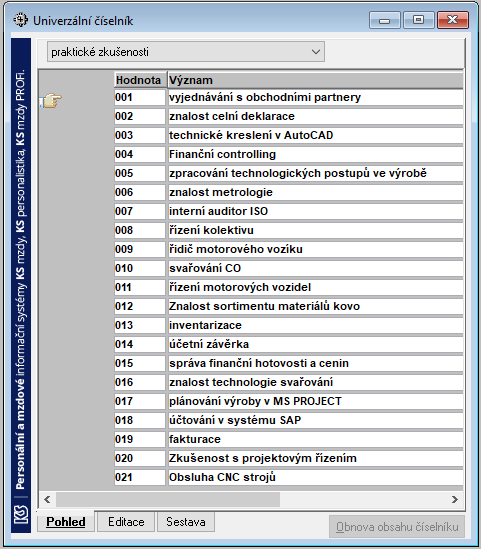Screen dimensions: 481x549
Task: Click Obnova obsahu číselníku button
Action: click(397, 527)
